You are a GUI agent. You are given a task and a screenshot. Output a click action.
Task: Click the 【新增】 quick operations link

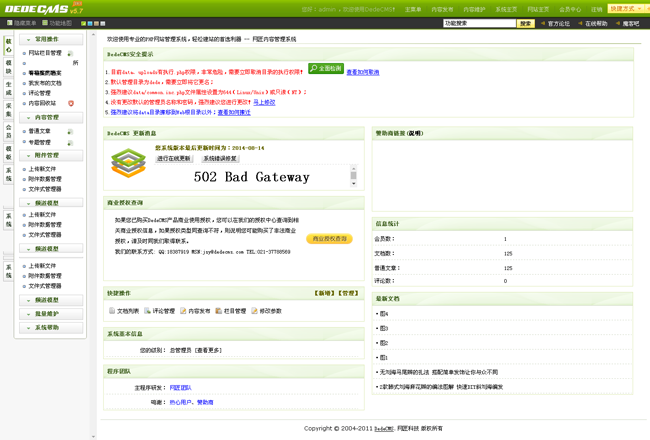pyautogui.click(x=325, y=293)
